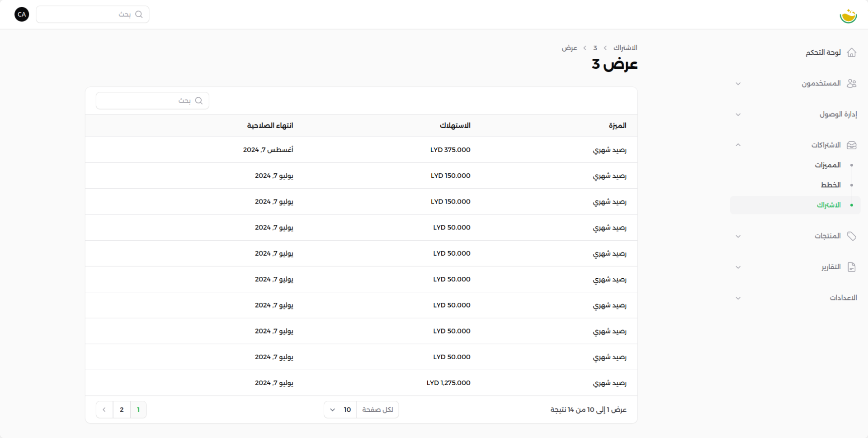The height and width of the screenshot is (438, 868).
Task: Open the CA user avatar menu
Action: coord(22,14)
